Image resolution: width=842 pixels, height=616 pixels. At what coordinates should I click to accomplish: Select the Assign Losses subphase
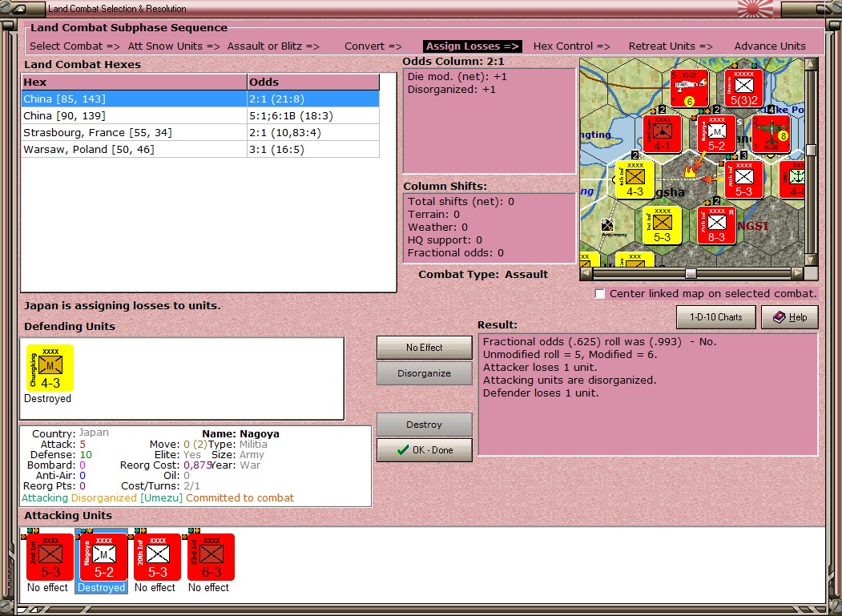click(x=473, y=46)
